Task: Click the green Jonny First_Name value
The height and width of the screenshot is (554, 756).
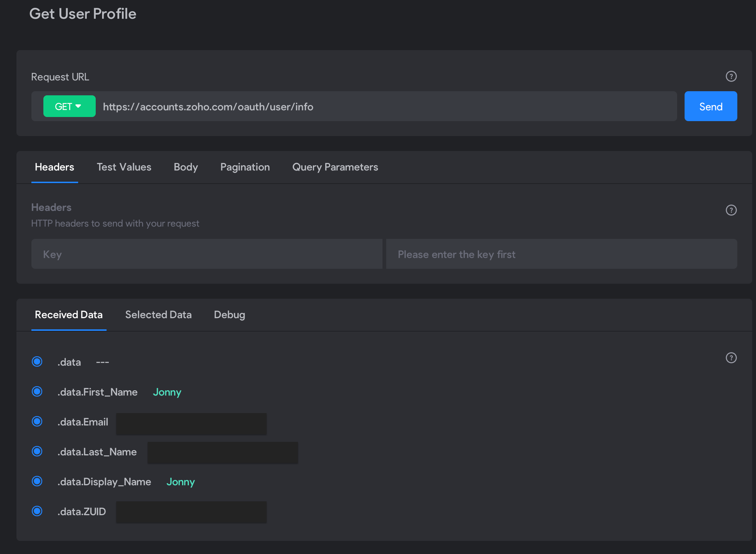Action: [x=167, y=392]
